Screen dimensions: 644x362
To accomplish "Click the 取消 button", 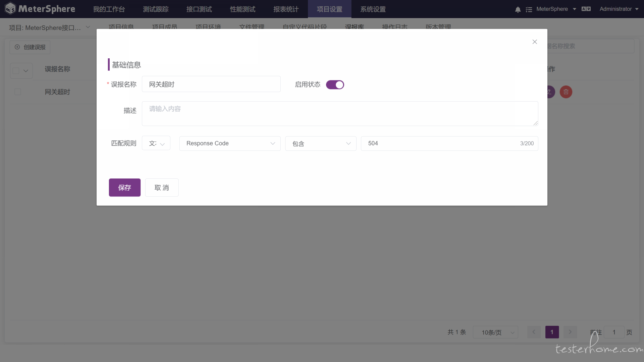I will pyautogui.click(x=162, y=187).
